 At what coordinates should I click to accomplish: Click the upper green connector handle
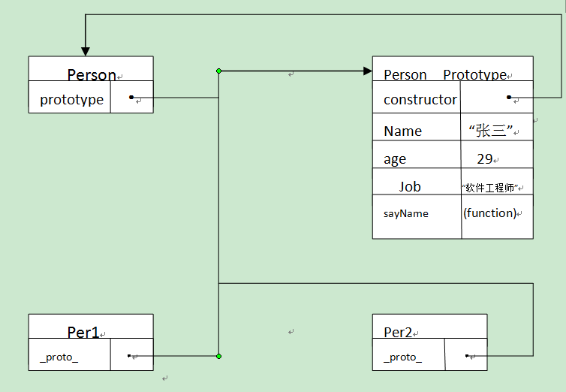tap(218, 71)
